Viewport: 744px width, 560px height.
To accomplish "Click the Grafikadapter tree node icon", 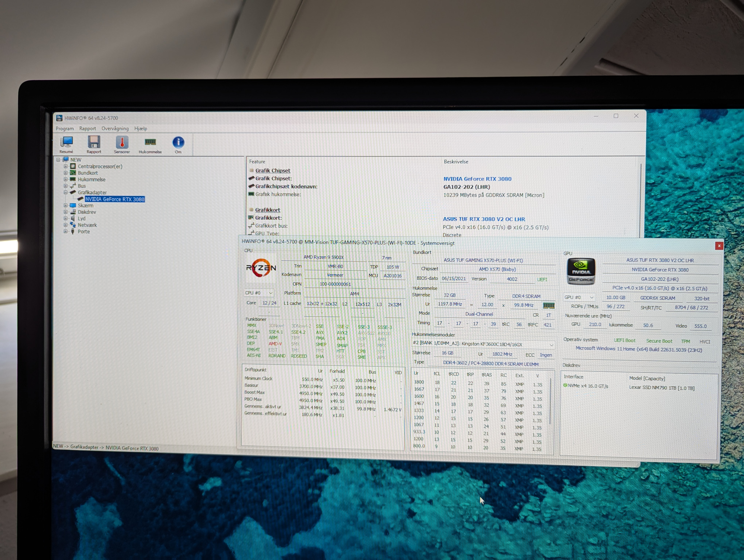I will (x=73, y=192).
